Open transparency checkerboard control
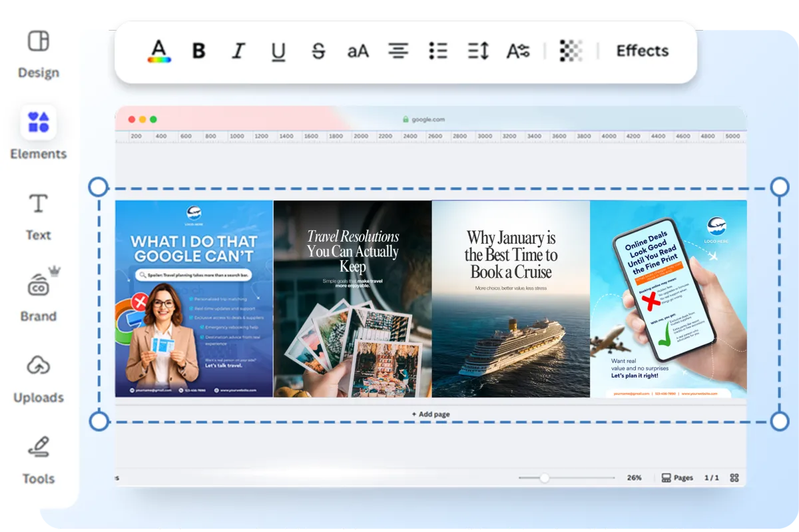799x532 pixels. click(x=571, y=51)
